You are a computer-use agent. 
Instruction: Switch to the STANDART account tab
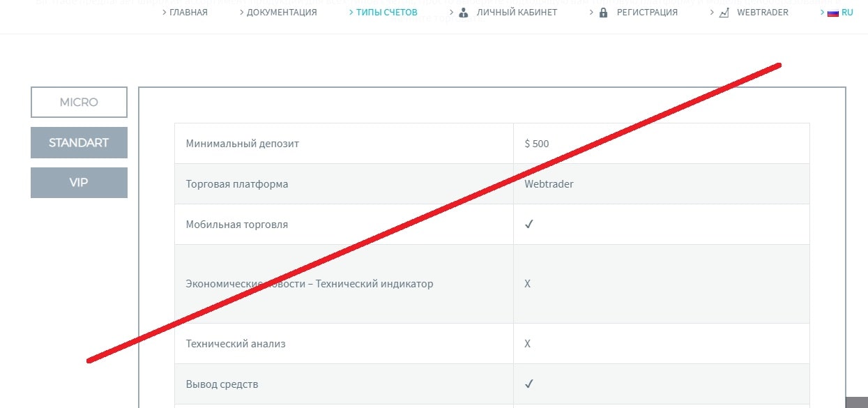pyautogui.click(x=79, y=142)
